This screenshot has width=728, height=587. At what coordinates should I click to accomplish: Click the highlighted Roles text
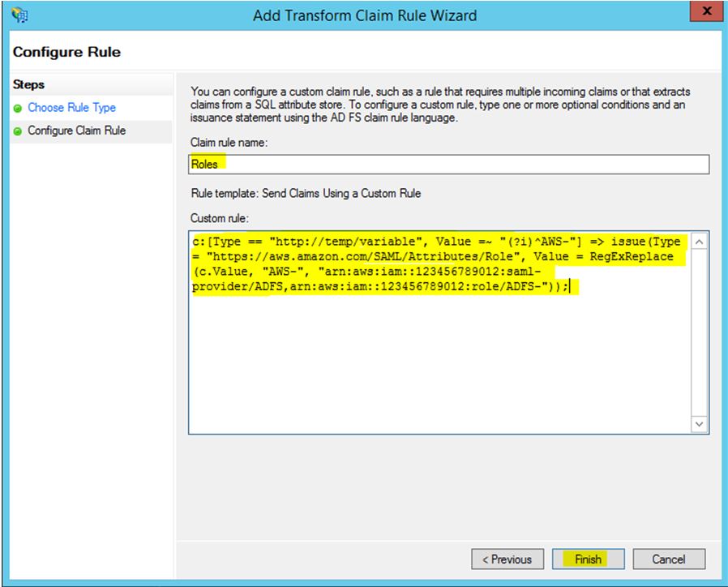205,164
